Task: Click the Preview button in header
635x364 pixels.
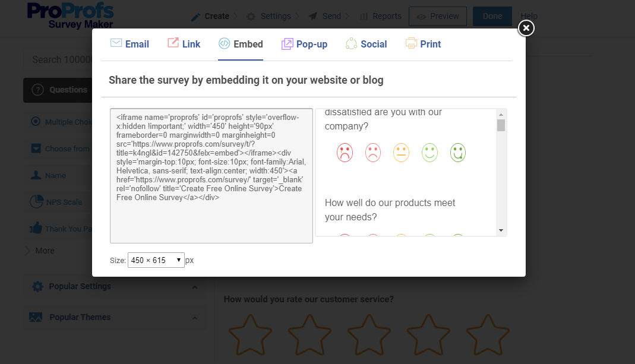Action: tap(437, 16)
